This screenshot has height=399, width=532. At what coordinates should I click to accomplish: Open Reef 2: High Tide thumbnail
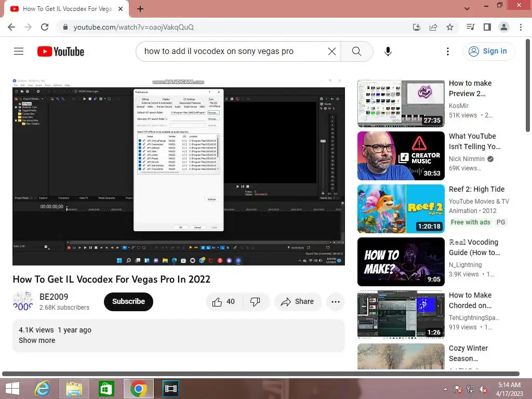coord(401,209)
